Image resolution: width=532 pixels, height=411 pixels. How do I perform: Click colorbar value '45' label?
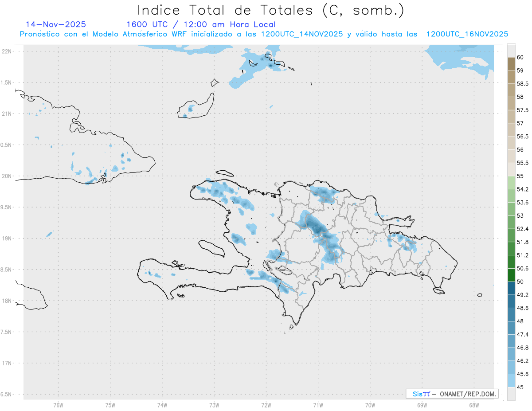click(x=520, y=387)
